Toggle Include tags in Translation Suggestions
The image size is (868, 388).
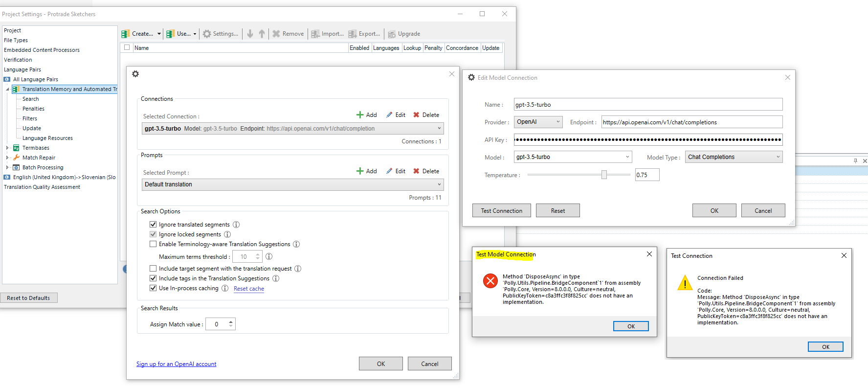coord(153,278)
